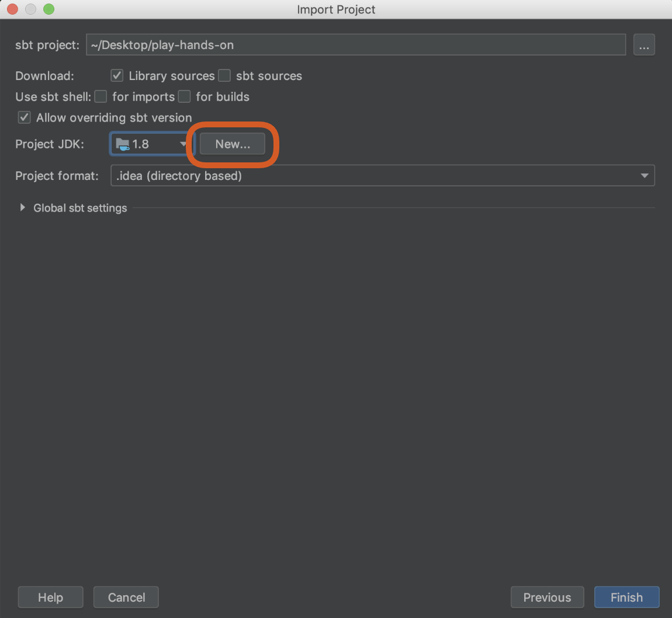Expand the "Global sbt settings" section
This screenshot has width=672, height=618.
(22, 207)
